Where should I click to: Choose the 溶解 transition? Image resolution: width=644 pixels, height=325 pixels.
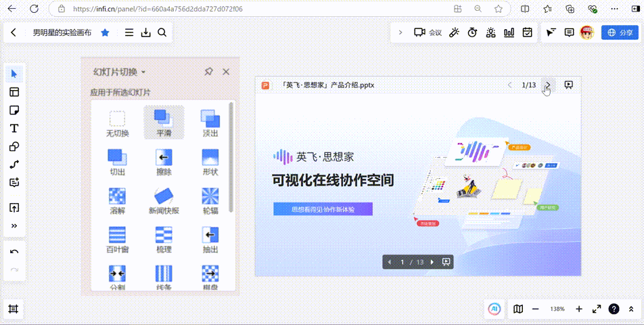[x=118, y=201]
